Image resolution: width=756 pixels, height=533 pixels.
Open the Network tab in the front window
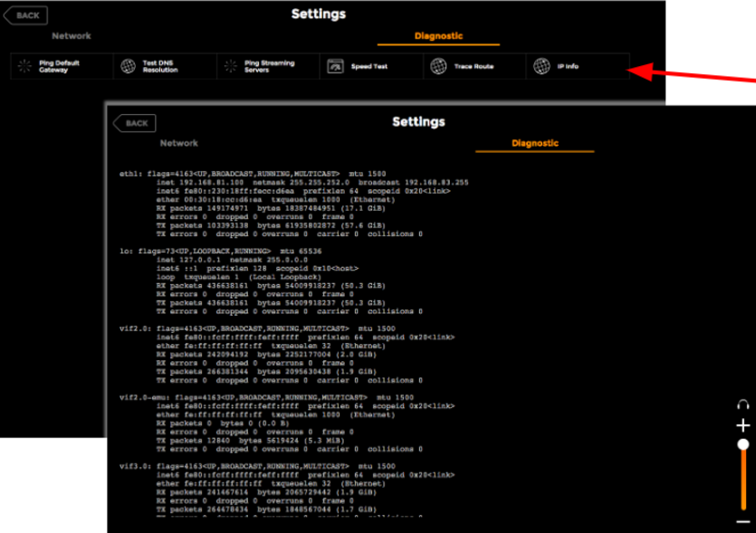pyautogui.click(x=178, y=143)
